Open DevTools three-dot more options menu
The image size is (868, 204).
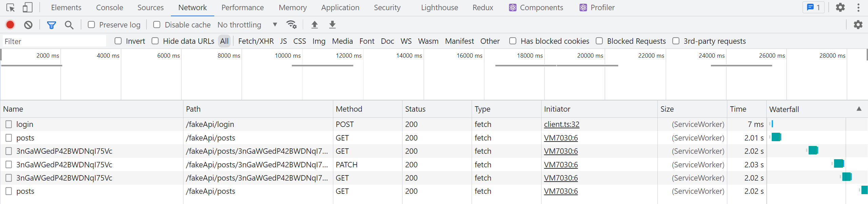click(859, 7)
